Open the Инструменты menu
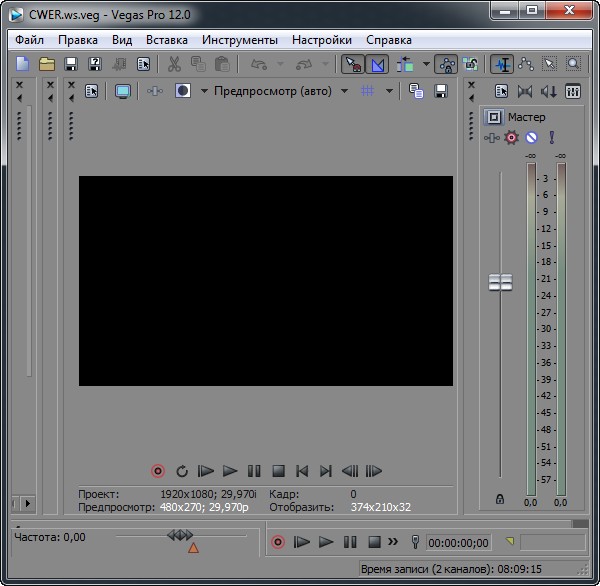 (x=239, y=40)
